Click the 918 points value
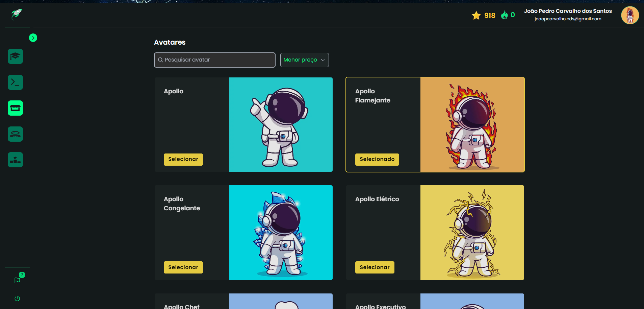The image size is (644, 309). pos(490,15)
